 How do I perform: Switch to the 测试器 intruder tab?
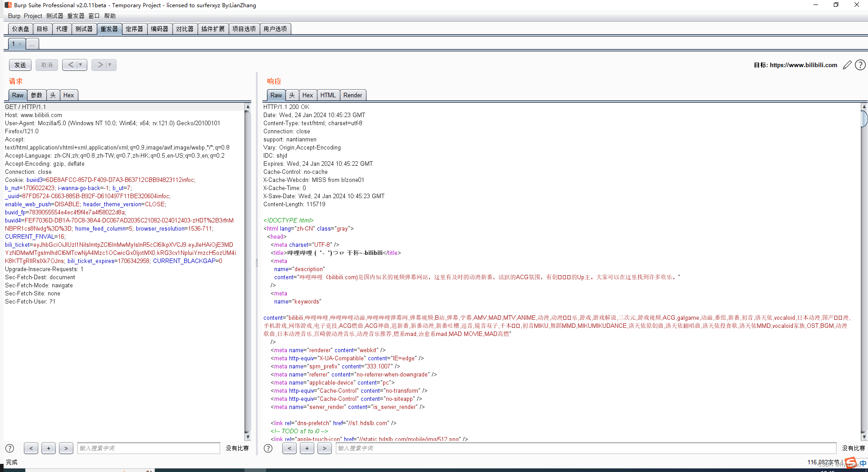(x=84, y=29)
